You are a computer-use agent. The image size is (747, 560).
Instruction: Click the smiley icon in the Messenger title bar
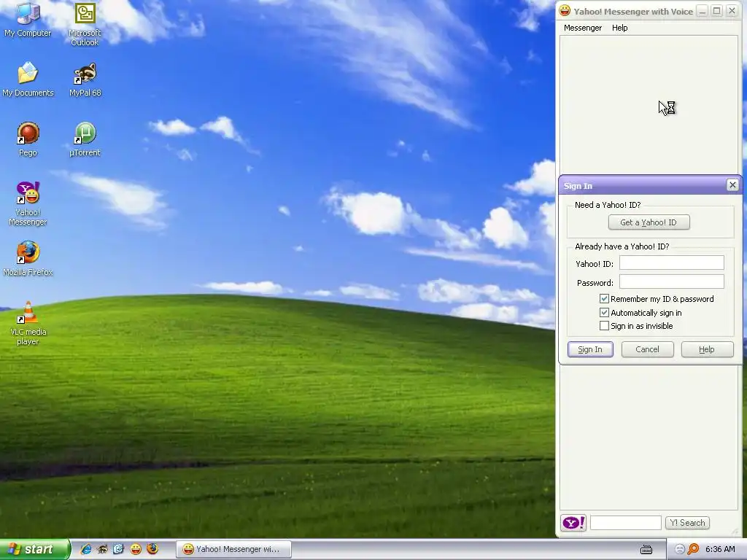(x=565, y=10)
